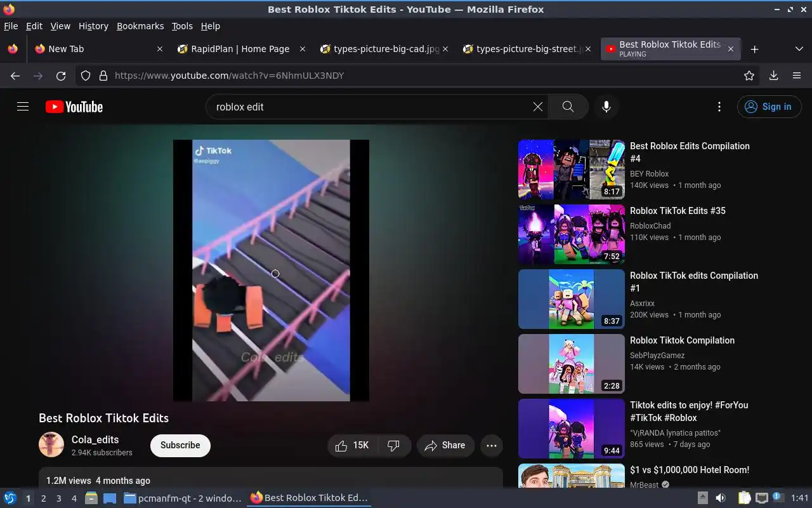Open Tiktok edits to enjoy video thumbnail

[572, 429]
